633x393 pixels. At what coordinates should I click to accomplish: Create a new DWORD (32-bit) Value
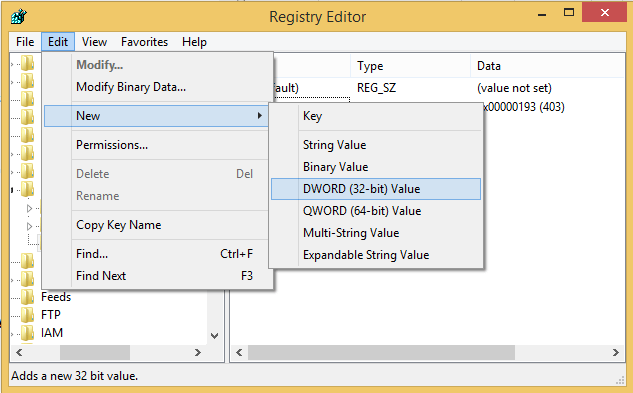[376, 189]
